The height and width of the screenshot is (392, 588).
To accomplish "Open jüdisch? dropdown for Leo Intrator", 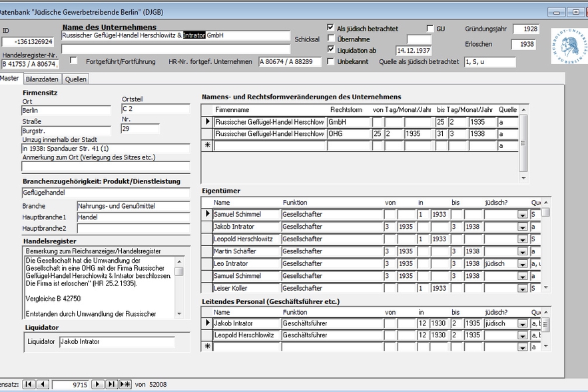I will (522, 264).
